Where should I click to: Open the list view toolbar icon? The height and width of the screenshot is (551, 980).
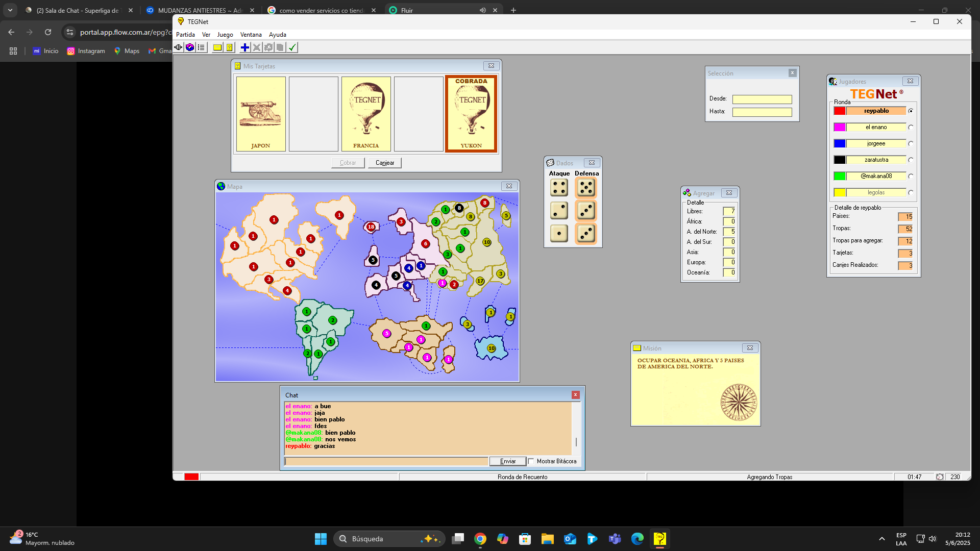coord(202,47)
